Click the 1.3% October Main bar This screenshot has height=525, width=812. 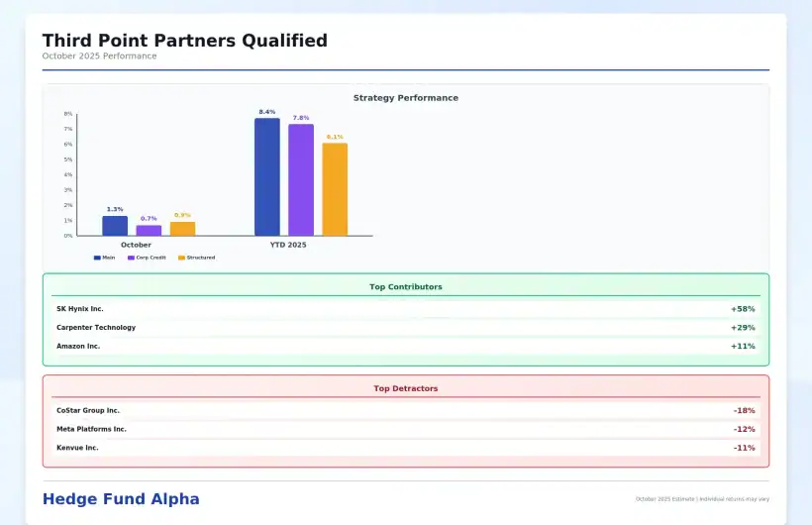point(115,226)
